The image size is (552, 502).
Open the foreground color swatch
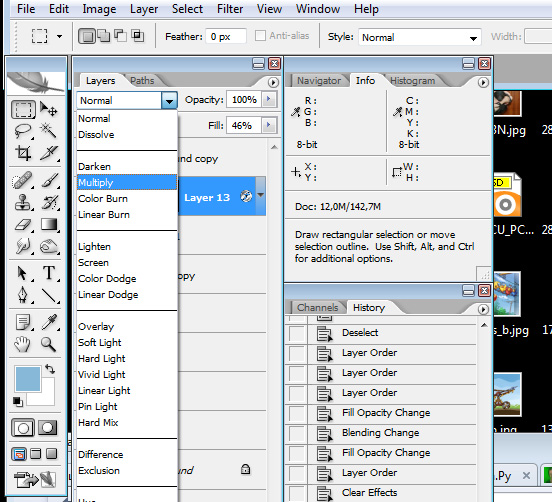click(27, 379)
